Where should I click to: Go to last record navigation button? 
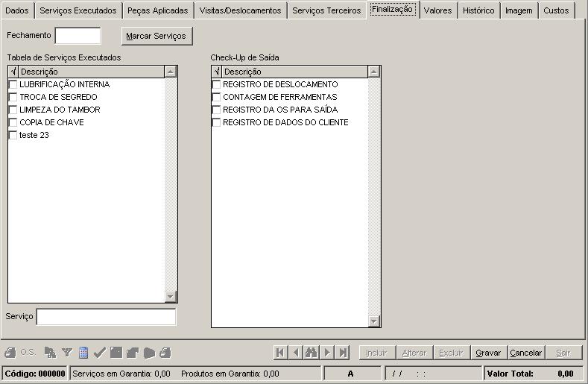tap(343, 353)
